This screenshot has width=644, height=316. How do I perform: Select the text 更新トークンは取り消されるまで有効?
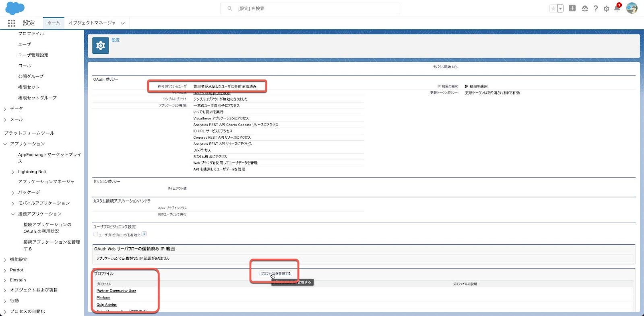point(492,93)
